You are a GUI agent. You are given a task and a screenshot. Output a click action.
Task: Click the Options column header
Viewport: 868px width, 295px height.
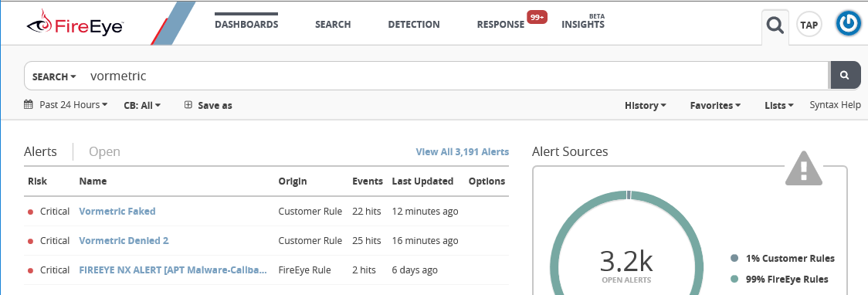[487, 181]
